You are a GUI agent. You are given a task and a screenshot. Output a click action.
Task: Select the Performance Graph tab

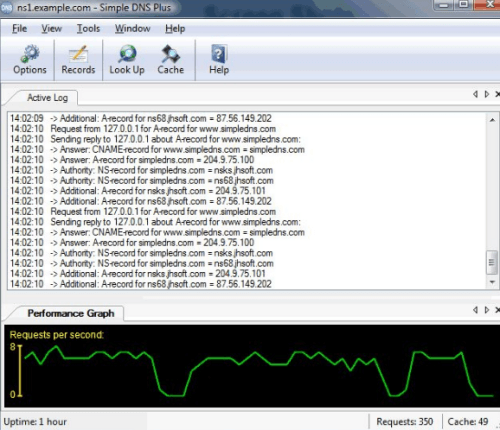click(x=71, y=313)
